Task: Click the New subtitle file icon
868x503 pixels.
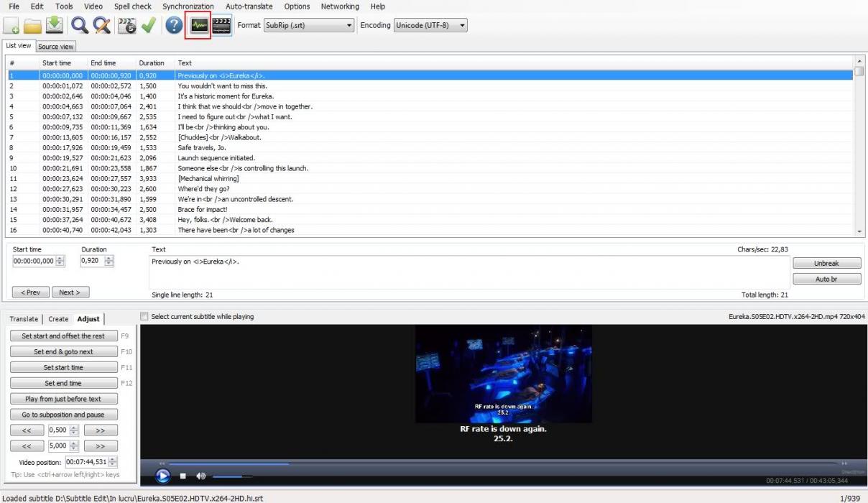Action: (11, 26)
